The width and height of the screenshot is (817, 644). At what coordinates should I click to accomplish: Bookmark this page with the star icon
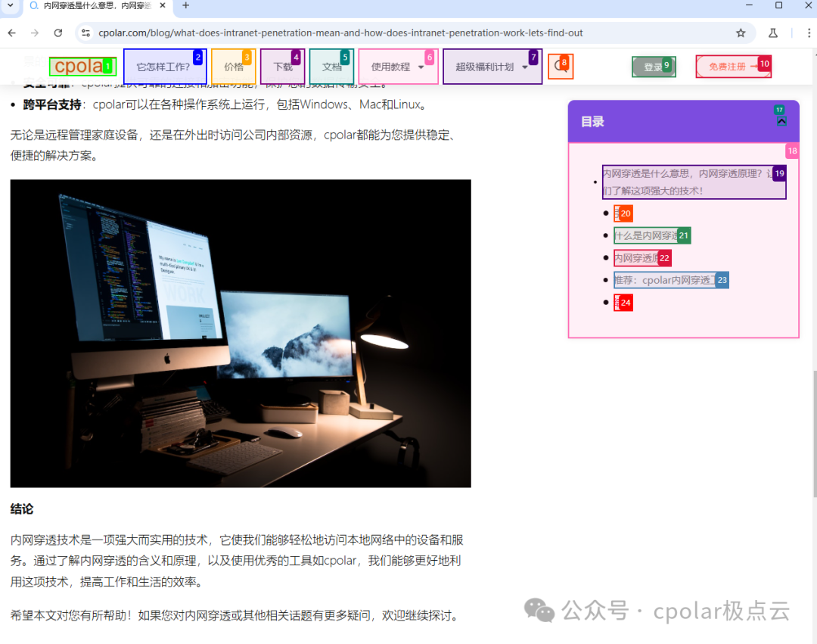[741, 33]
